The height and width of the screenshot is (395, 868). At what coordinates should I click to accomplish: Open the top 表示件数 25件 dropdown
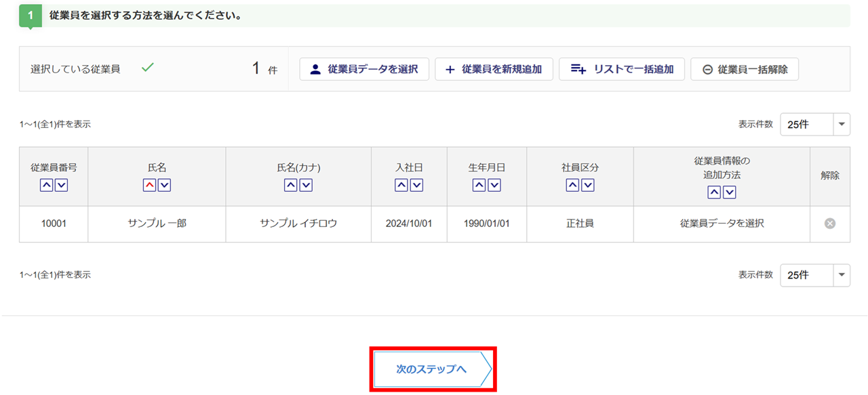pyautogui.click(x=814, y=125)
